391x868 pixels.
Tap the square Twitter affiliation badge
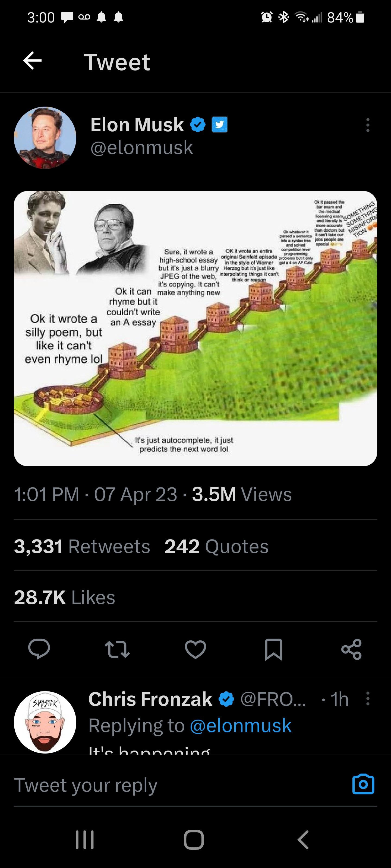[219, 125]
